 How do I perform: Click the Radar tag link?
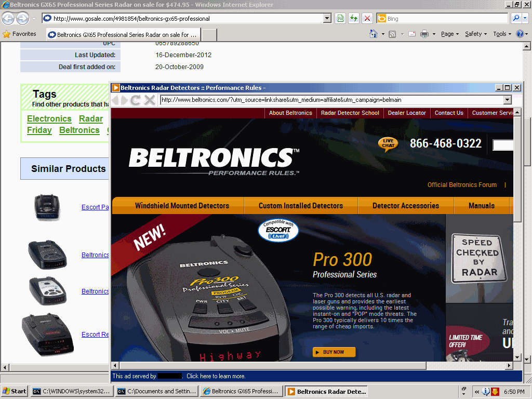[91, 119]
